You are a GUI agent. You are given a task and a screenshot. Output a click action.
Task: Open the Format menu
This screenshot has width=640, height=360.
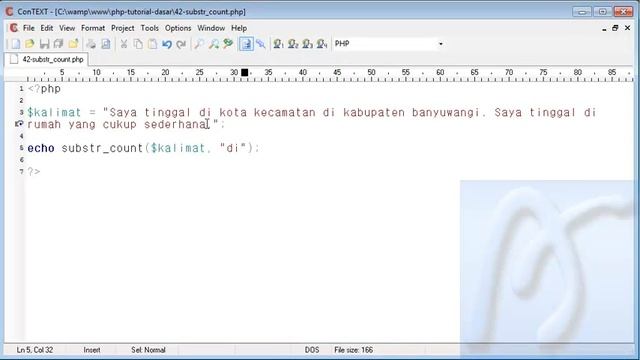click(x=93, y=28)
